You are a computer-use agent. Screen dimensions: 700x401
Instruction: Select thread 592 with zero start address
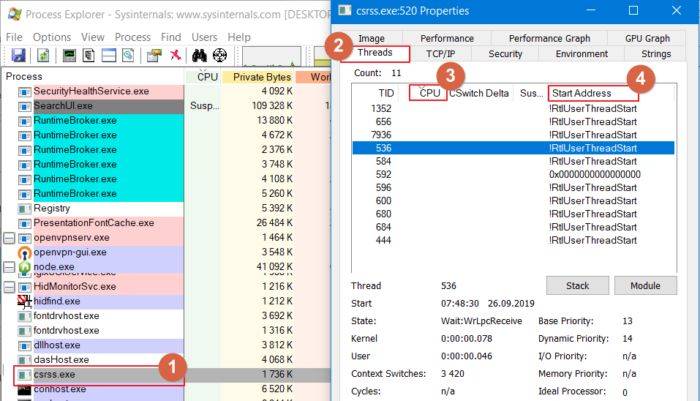[513, 175]
